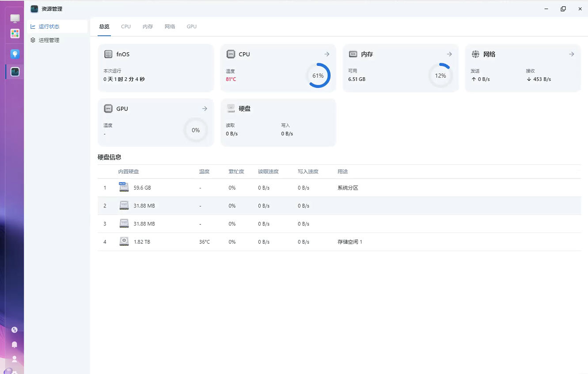Click the 36°C disk temperature
Viewport: 588px width, 374px height.
205,242
